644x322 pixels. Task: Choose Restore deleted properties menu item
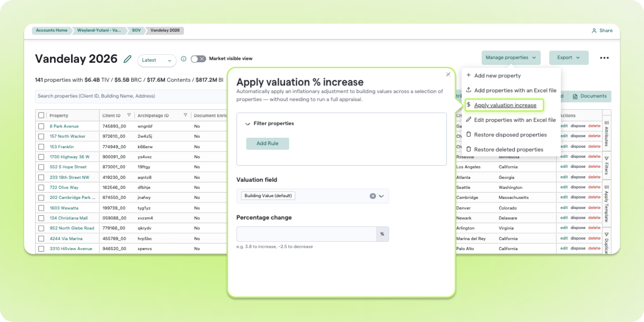[509, 149]
